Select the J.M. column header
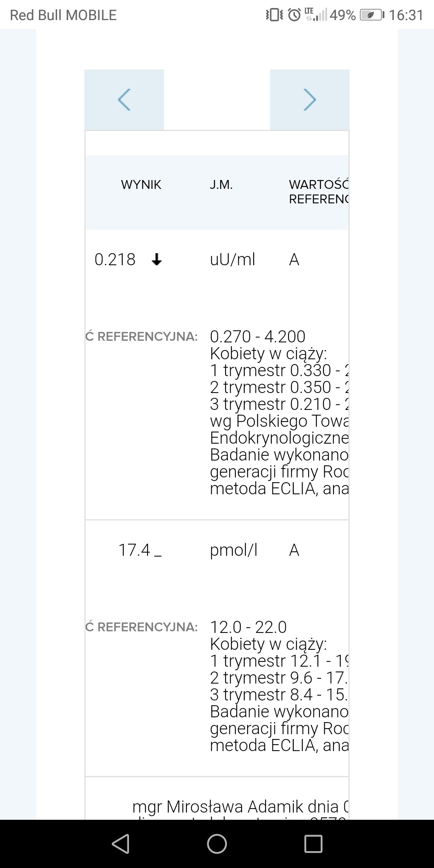The height and width of the screenshot is (868, 434). click(x=221, y=185)
